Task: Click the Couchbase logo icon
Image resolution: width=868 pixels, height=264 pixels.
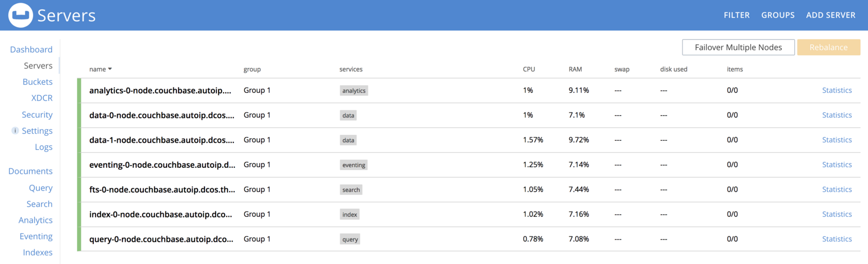Action: pos(21,15)
